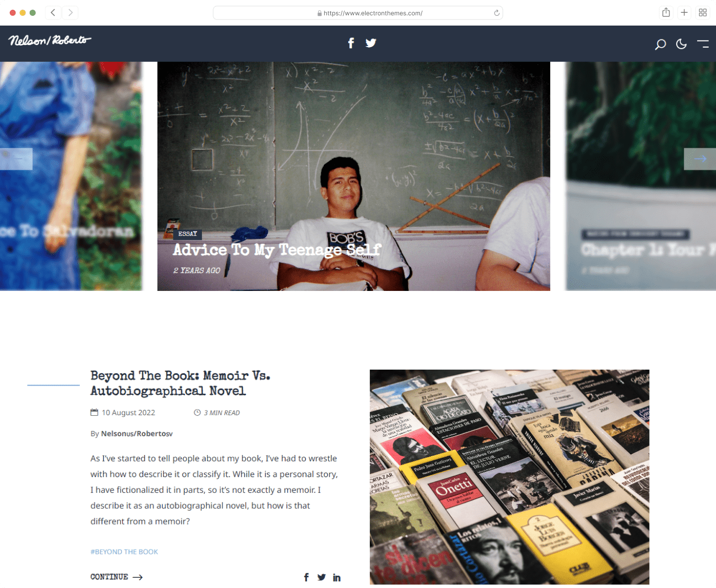
Task: Open the 'Advice To My Teenage Self' slide title
Action: click(x=277, y=250)
